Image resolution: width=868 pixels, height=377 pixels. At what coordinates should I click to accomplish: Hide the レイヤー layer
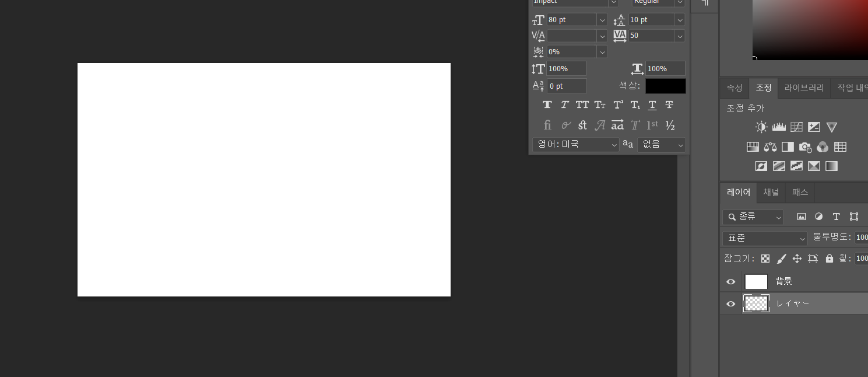[x=731, y=304]
